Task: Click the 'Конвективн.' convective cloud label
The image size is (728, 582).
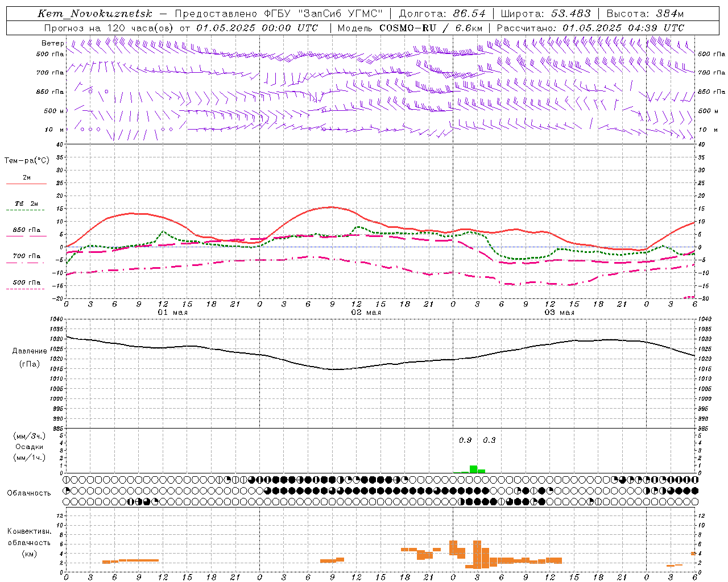Action: (29, 531)
